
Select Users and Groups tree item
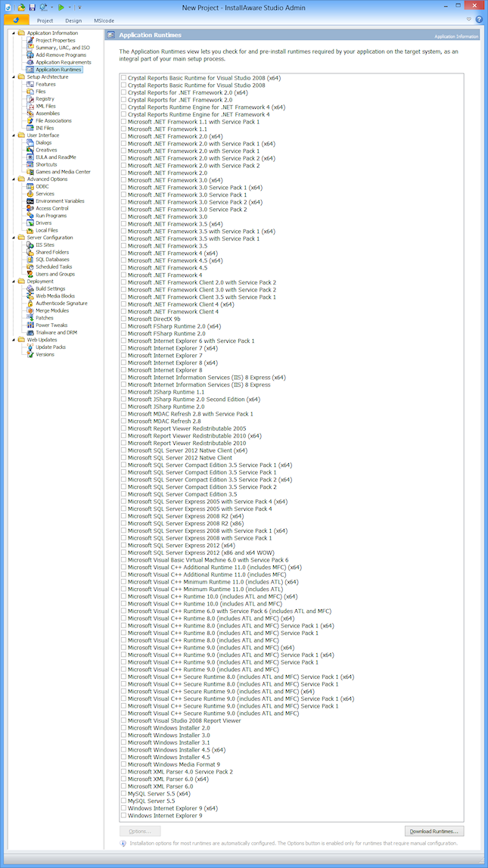(55, 274)
